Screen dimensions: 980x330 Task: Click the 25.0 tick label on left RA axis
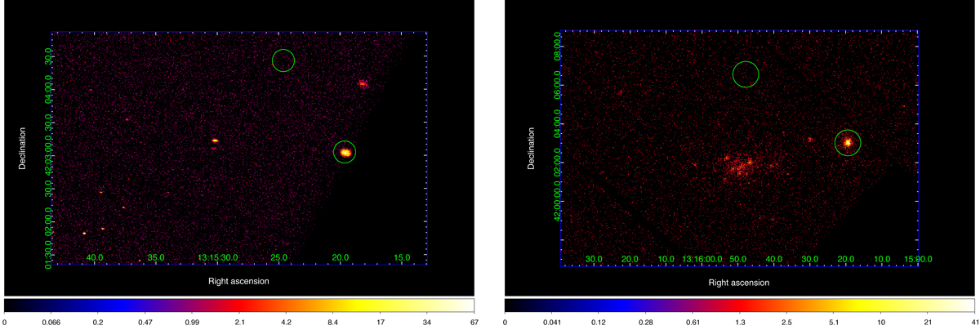click(x=279, y=258)
